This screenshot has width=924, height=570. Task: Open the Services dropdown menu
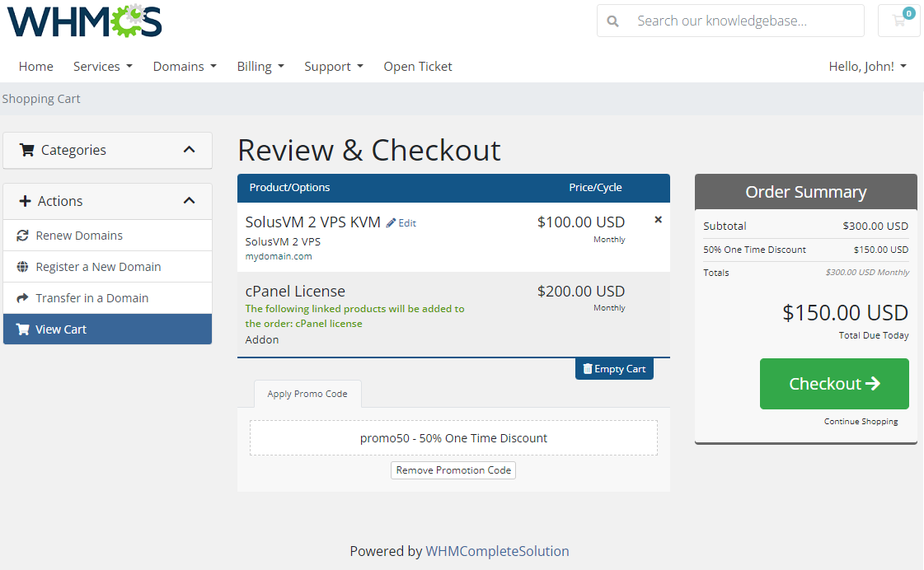102,67
